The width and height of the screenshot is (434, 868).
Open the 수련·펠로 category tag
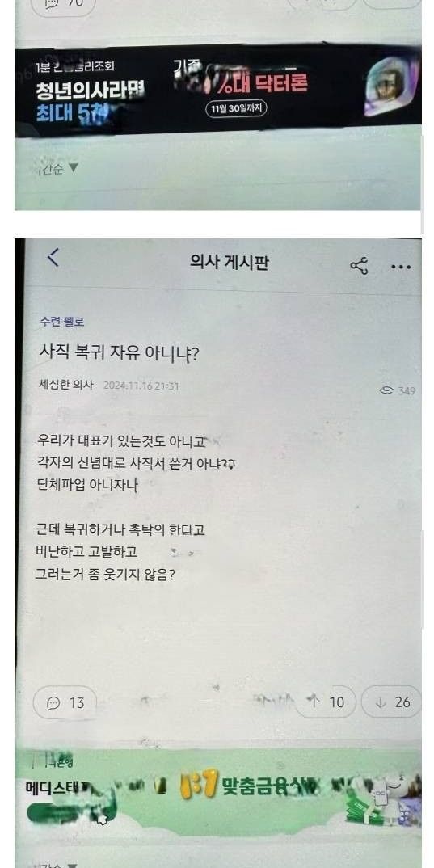click(61, 322)
